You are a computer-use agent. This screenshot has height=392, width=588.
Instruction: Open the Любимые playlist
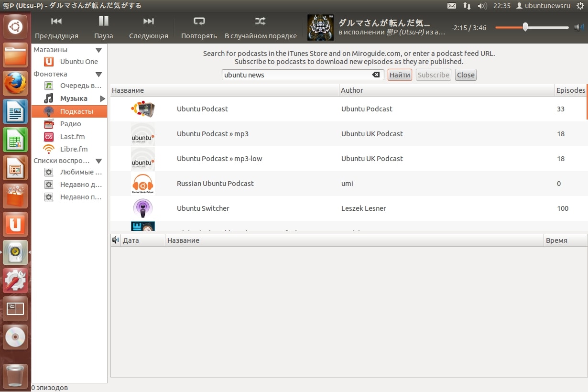pos(69,172)
